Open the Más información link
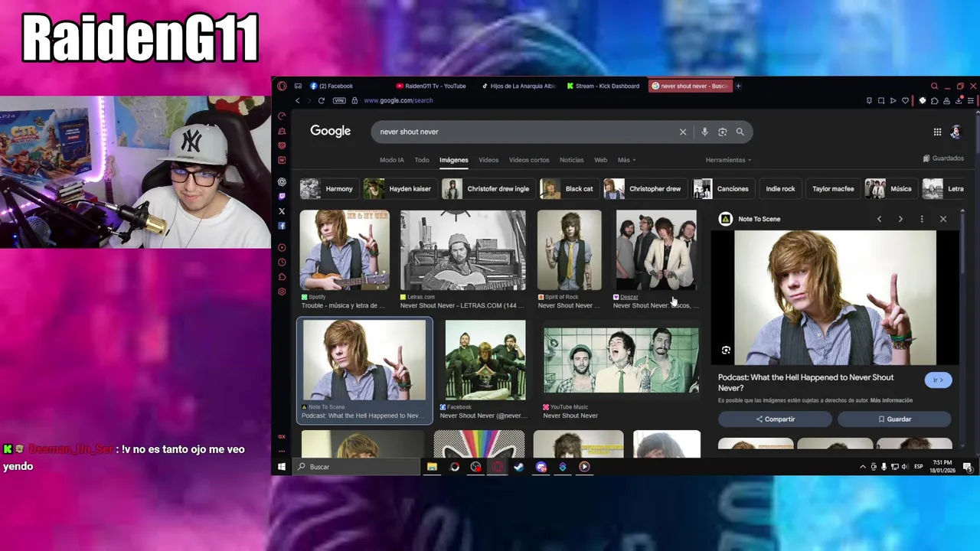The height and width of the screenshot is (551, 980). [x=891, y=400]
